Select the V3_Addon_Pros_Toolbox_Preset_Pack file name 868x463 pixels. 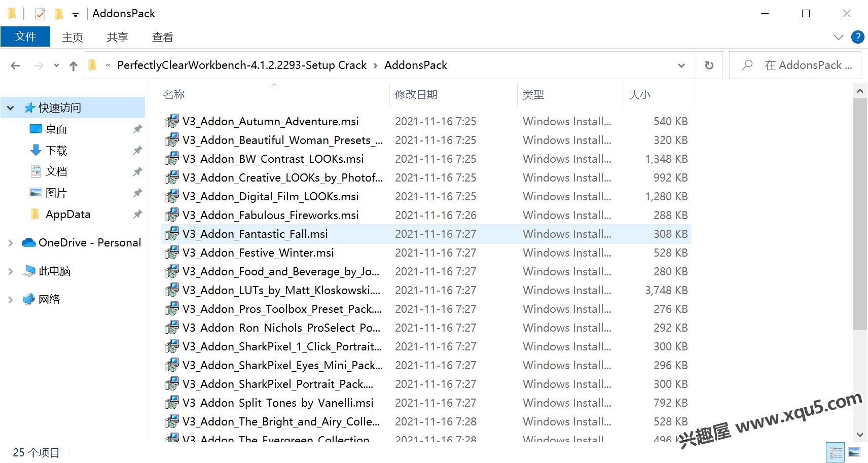coord(282,309)
